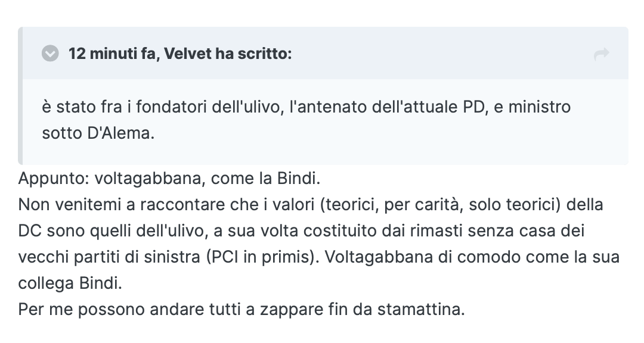
Task: Click the quote block's left border bar
Action: [20, 96]
